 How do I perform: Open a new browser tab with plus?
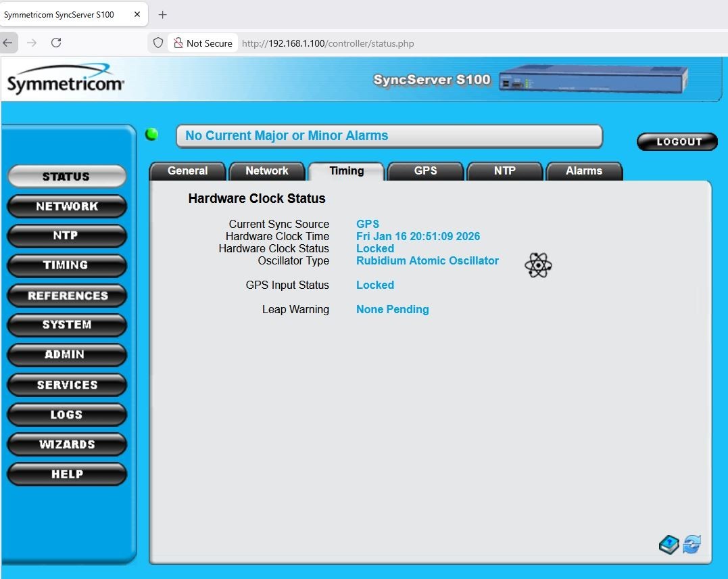162,14
